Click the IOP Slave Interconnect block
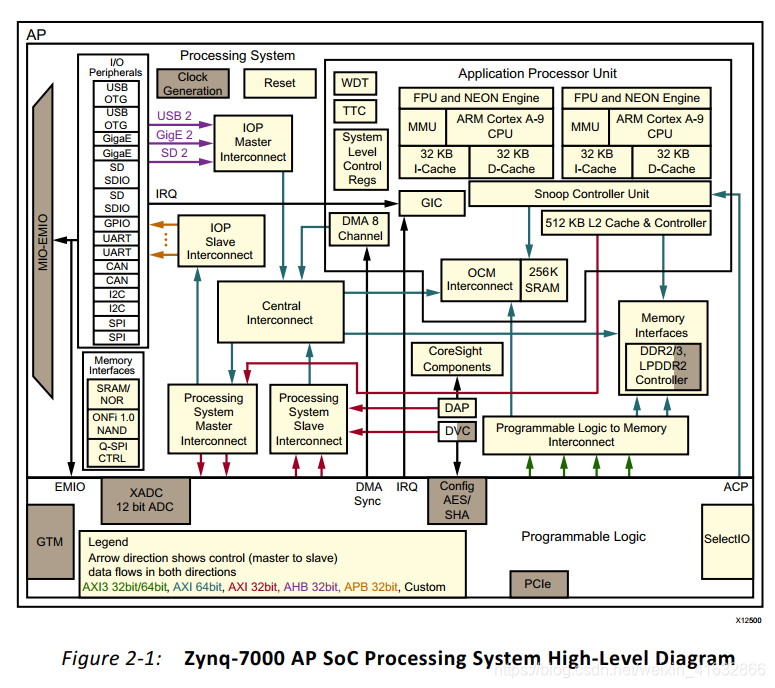This screenshot has width=775, height=688. pos(221,241)
